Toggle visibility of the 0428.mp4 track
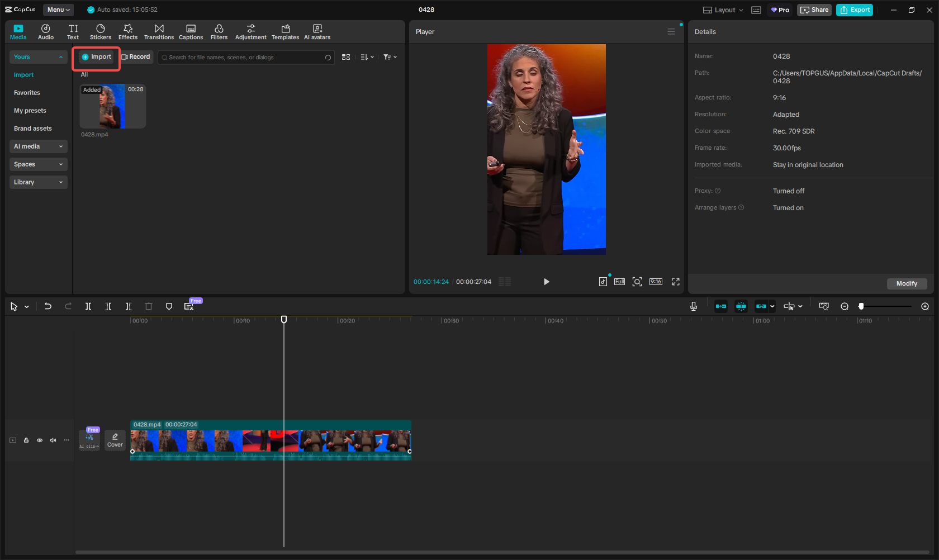The height and width of the screenshot is (560, 939). pos(39,440)
